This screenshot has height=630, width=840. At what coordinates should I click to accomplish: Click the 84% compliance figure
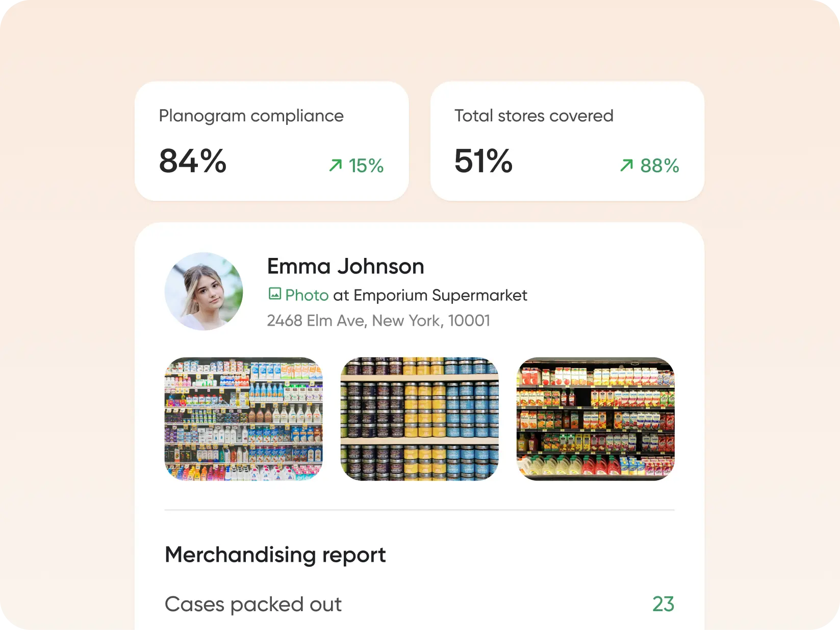(x=193, y=162)
